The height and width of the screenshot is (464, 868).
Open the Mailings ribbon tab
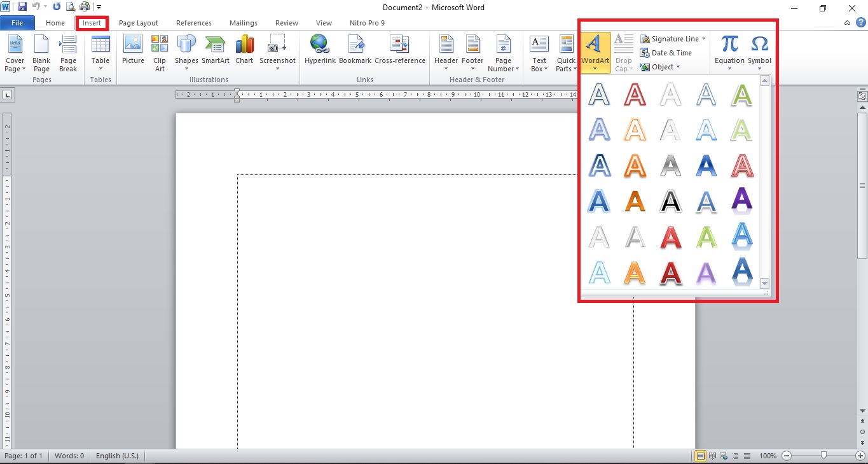click(x=243, y=23)
